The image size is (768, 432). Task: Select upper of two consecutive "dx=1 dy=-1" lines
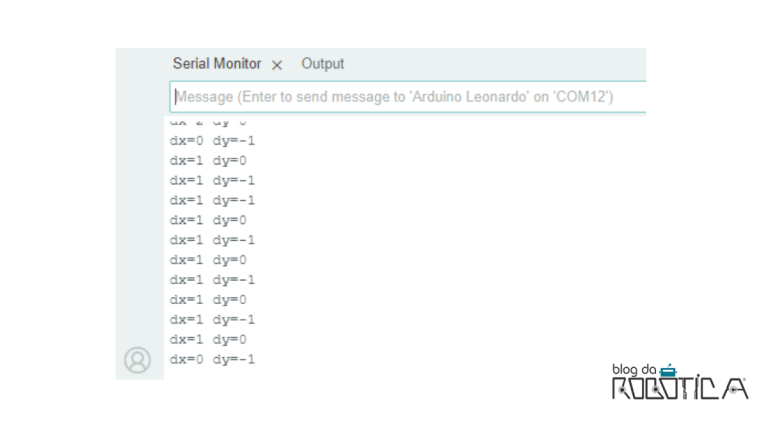(x=212, y=180)
